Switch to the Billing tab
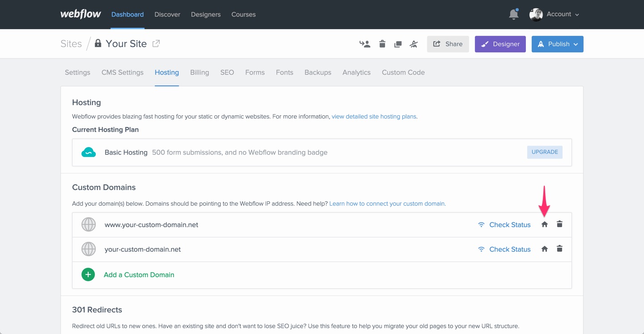The width and height of the screenshot is (644, 334). (199, 72)
